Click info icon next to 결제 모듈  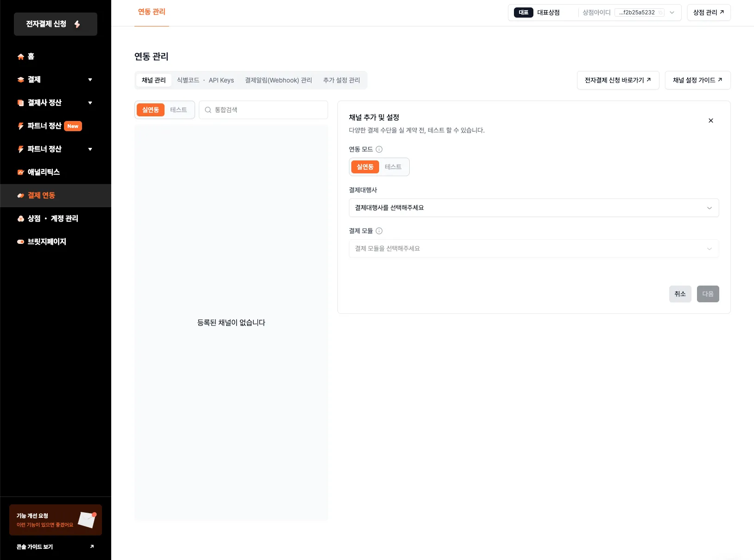tap(379, 231)
